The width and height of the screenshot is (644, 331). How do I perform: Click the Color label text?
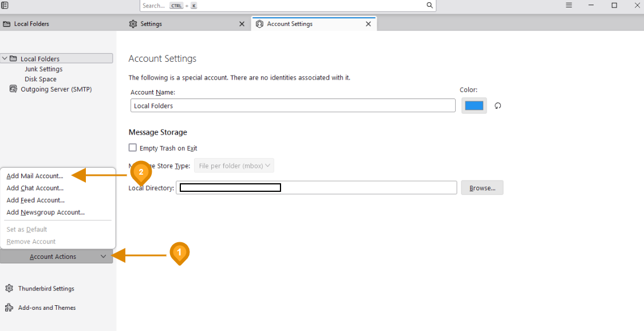[x=469, y=90]
